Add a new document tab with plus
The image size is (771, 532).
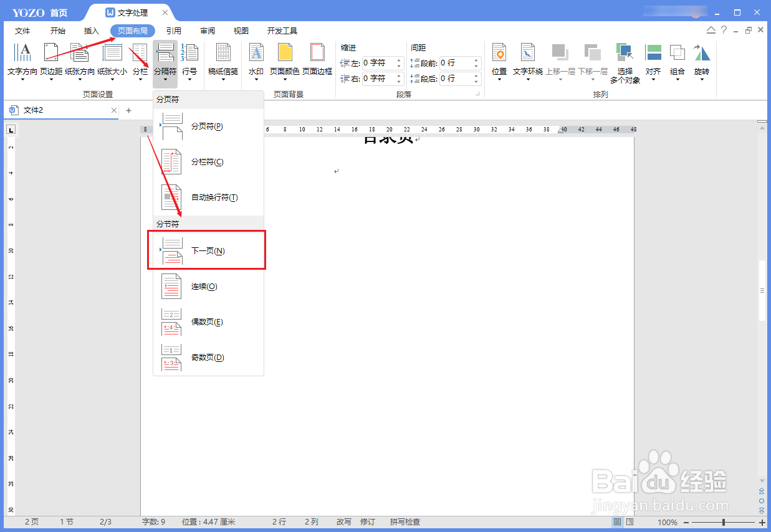click(x=129, y=110)
